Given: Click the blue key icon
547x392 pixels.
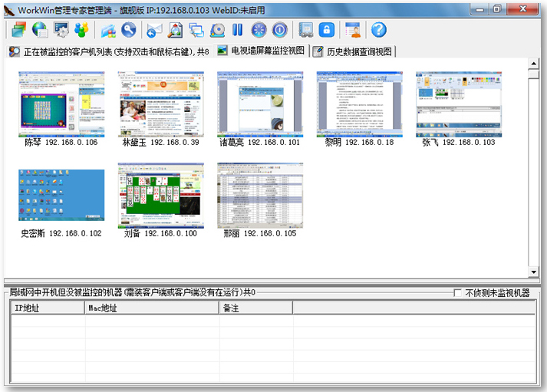Looking at the screenshot, I should (129, 30).
